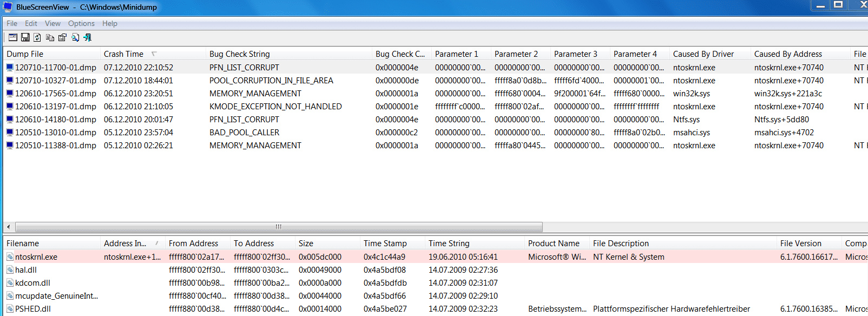Select the BAD_POOL_CALLER bug check entry
The image size is (868, 316).
tap(245, 133)
